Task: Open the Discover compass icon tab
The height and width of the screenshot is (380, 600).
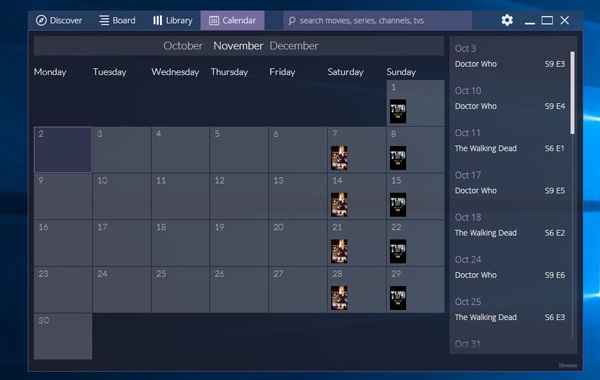Action: [59, 20]
